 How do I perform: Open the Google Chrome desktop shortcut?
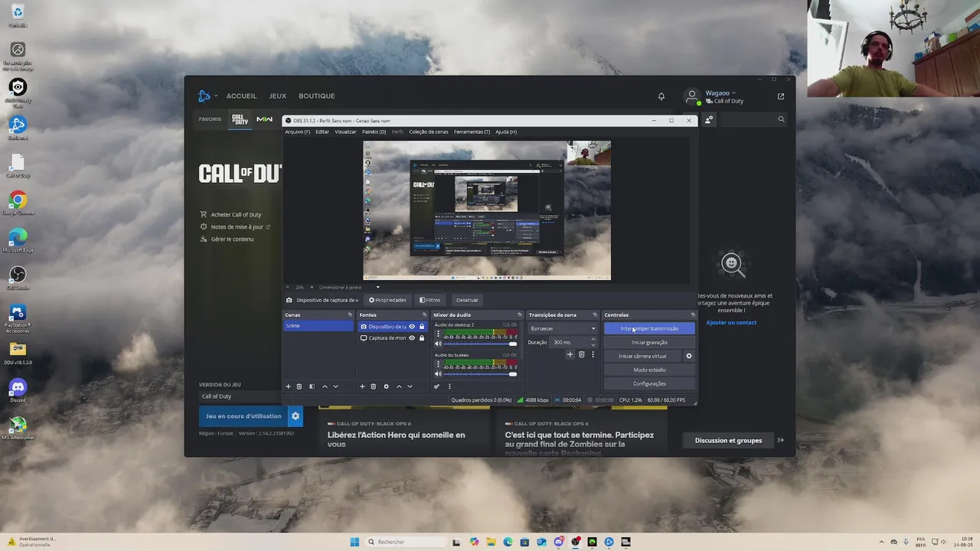(x=18, y=203)
